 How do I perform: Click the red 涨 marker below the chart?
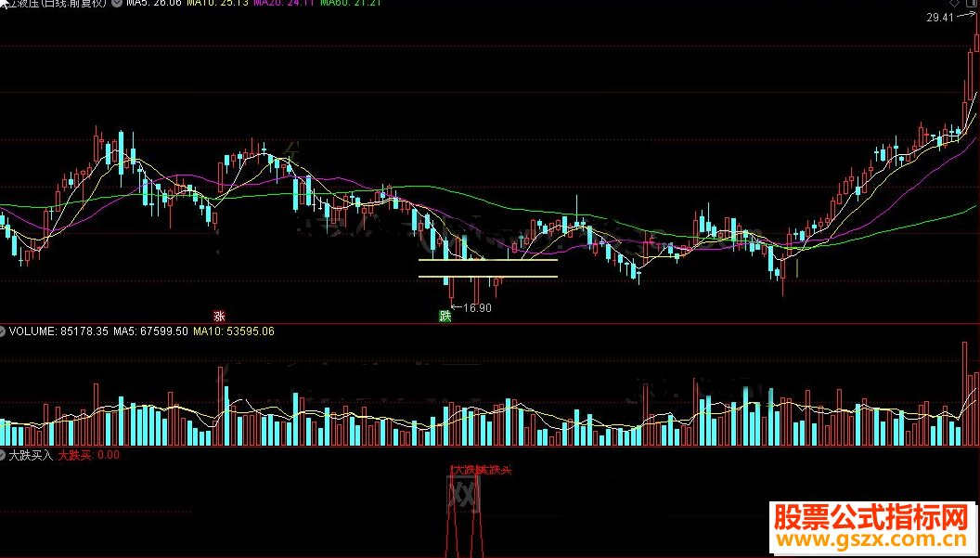pos(219,316)
